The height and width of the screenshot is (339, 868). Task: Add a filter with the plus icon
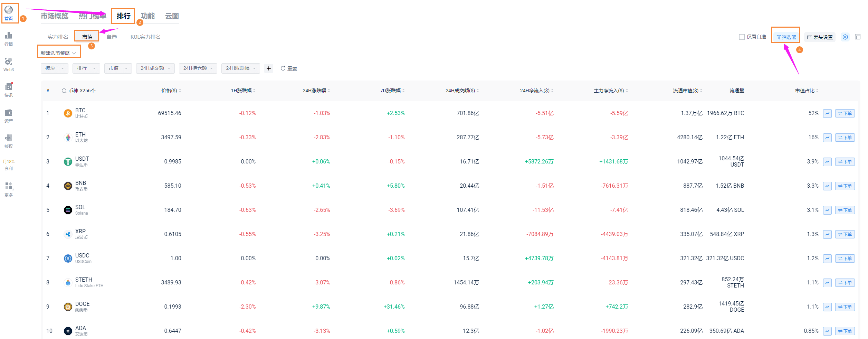(x=269, y=68)
